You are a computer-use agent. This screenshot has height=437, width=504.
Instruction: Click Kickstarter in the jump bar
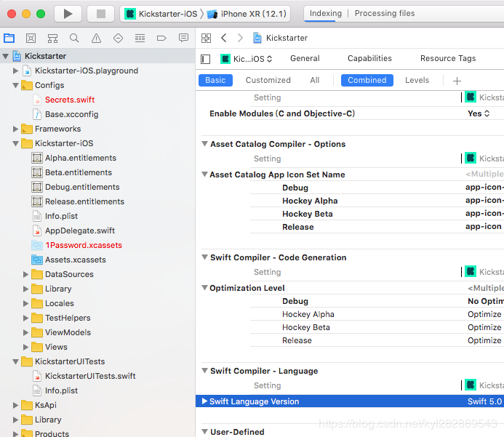click(x=287, y=38)
